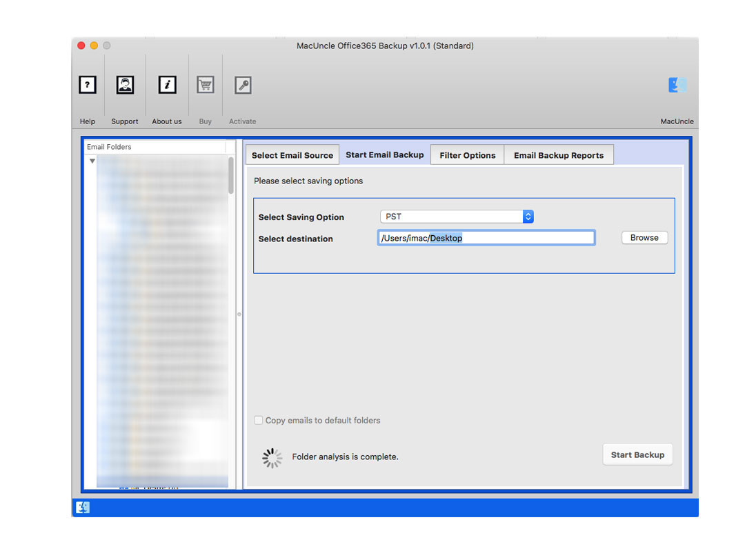756x551 pixels.
Task: Click the Buy shopping cart icon
Action: click(x=205, y=85)
